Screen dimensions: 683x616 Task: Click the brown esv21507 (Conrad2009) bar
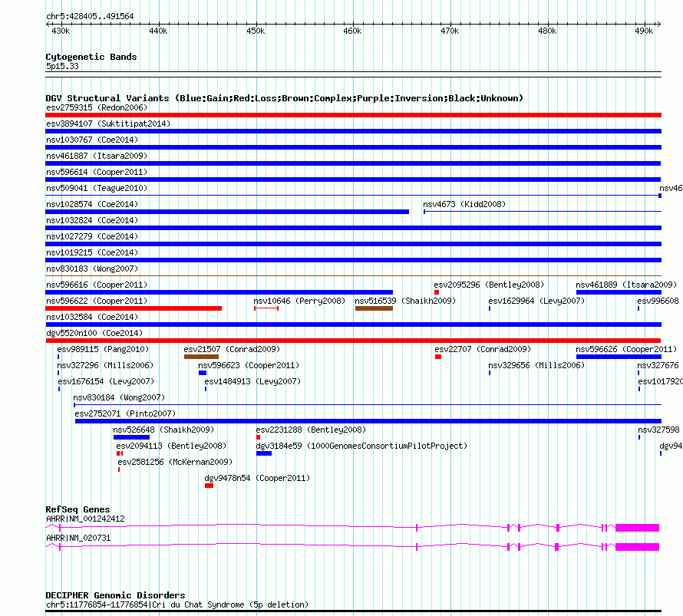tap(201, 357)
